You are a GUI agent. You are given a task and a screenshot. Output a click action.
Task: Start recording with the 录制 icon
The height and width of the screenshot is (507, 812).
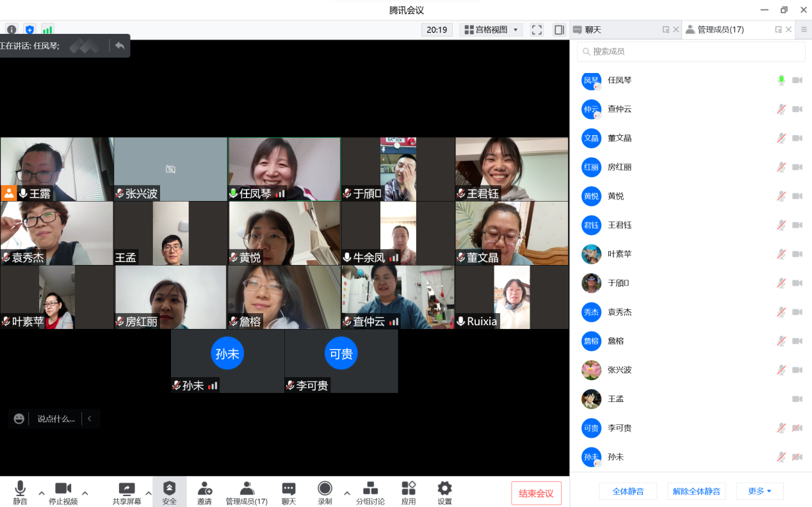click(x=325, y=489)
